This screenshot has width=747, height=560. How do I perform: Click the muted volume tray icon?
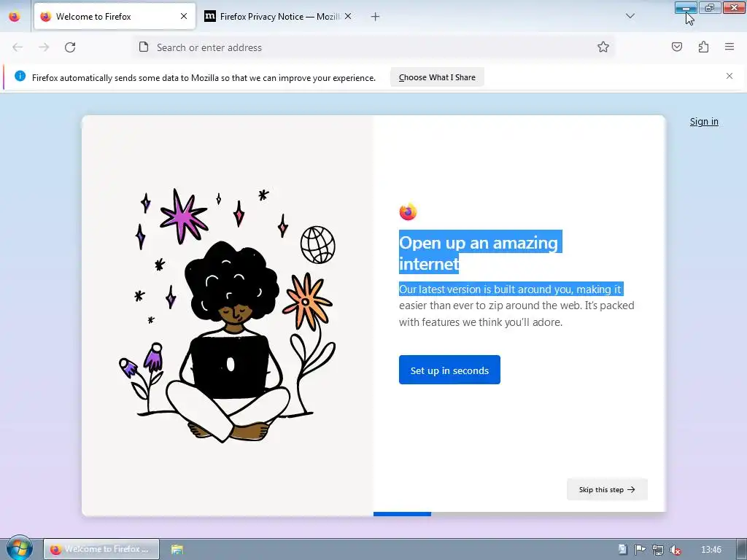[x=675, y=550]
